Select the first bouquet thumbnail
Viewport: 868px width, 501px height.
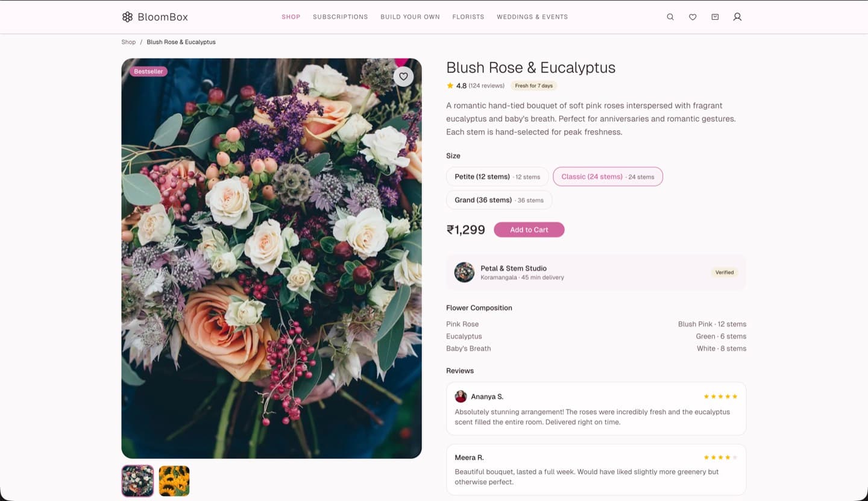tap(137, 481)
